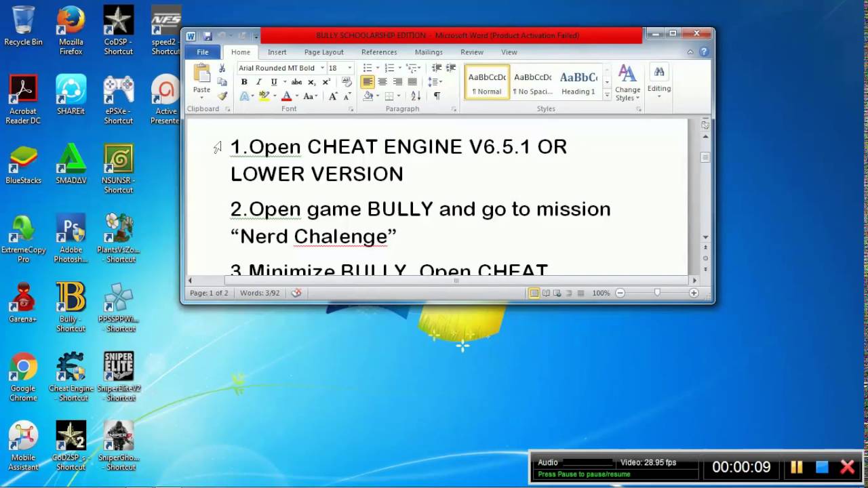Open the File tab
Image resolution: width=868 pixels, height=488 pixels.
203,52
